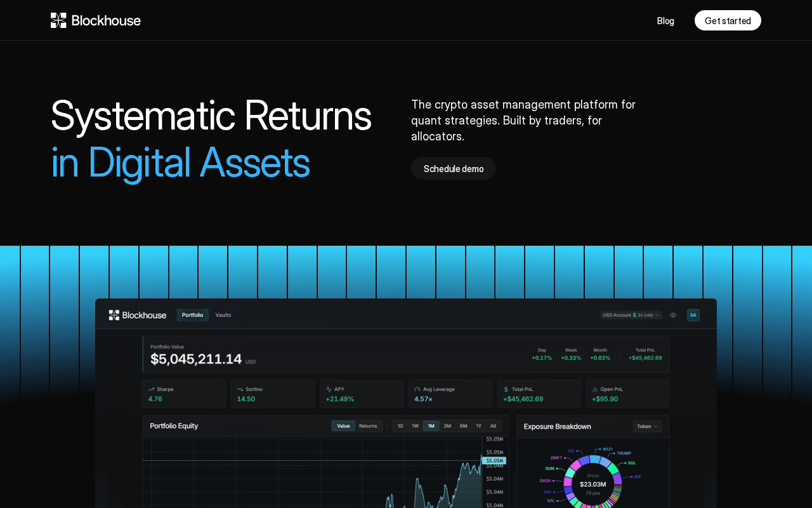
Task: Toggle balance visibility with the eye icon
Action: pos(673,315)
